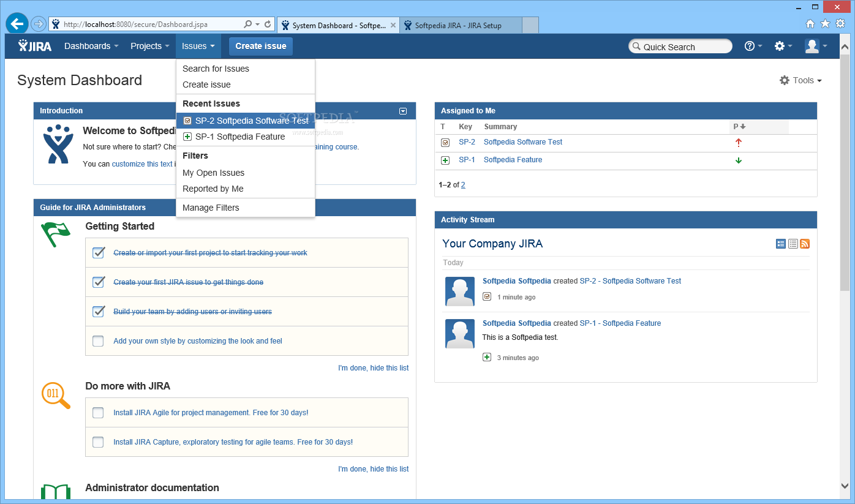The height and width of the screenshot is (504, 855).
Task: Check 'Install JIRA Agile' checkbox
Action: tap(98, 413)
